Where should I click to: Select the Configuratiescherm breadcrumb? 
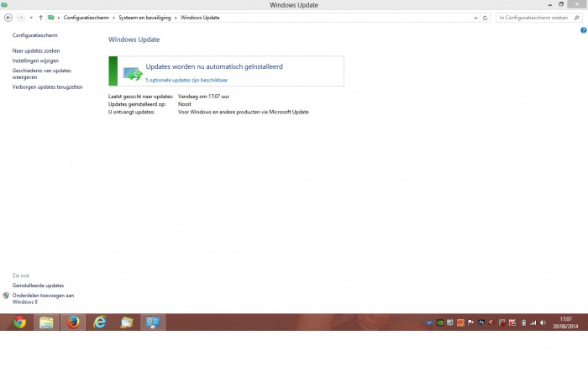point(86,18)
